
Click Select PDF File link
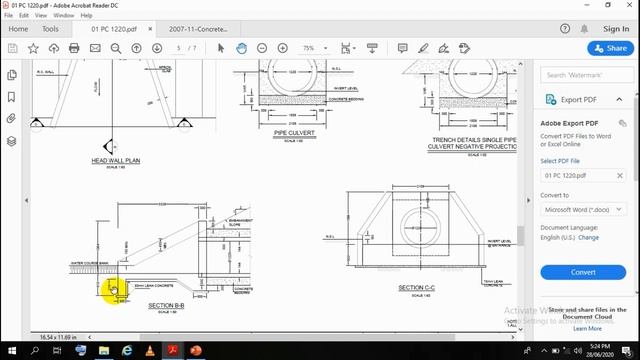point(560,161)
